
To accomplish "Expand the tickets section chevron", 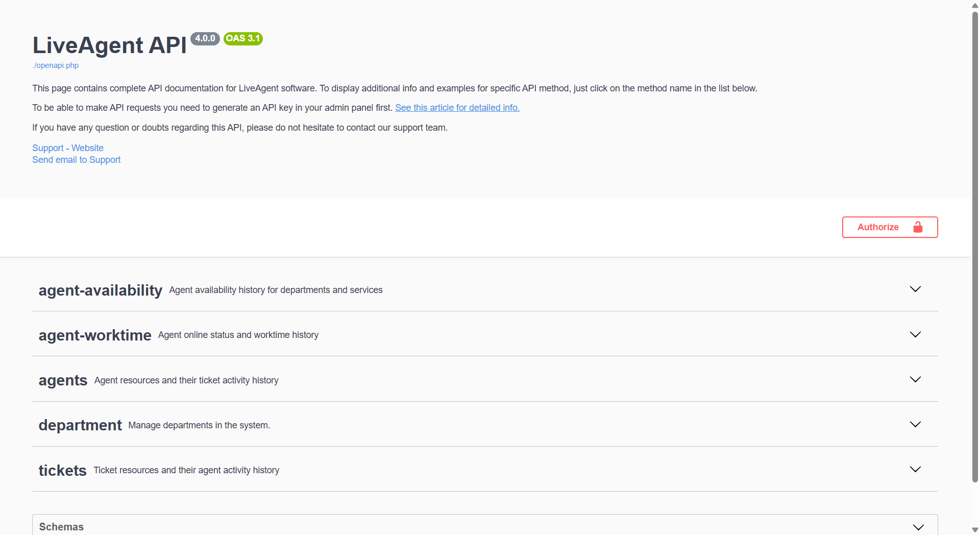I will (x=915, y=469).
